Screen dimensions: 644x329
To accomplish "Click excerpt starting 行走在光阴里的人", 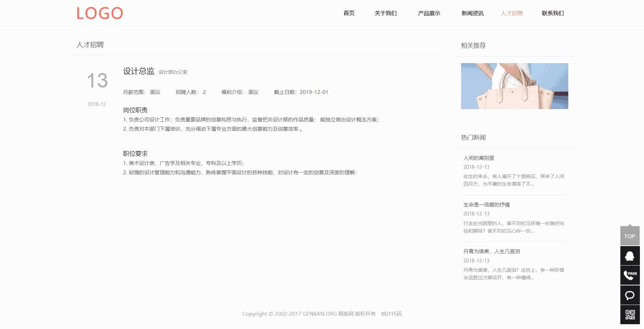I will tap(514, 227).
